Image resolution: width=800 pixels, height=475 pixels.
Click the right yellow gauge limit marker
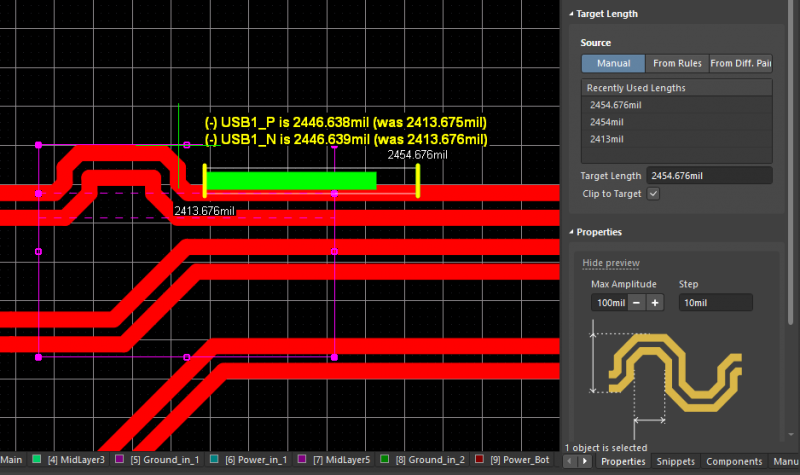coord(418,181)
